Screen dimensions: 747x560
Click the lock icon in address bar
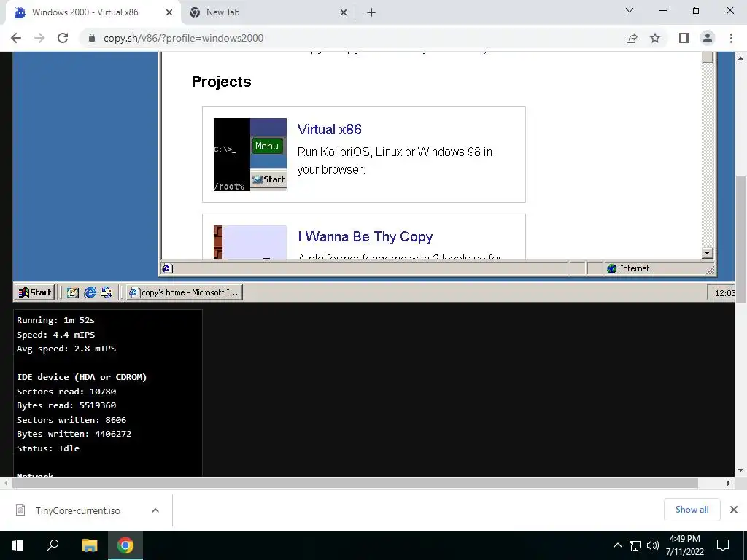click(x=92, y=38)
